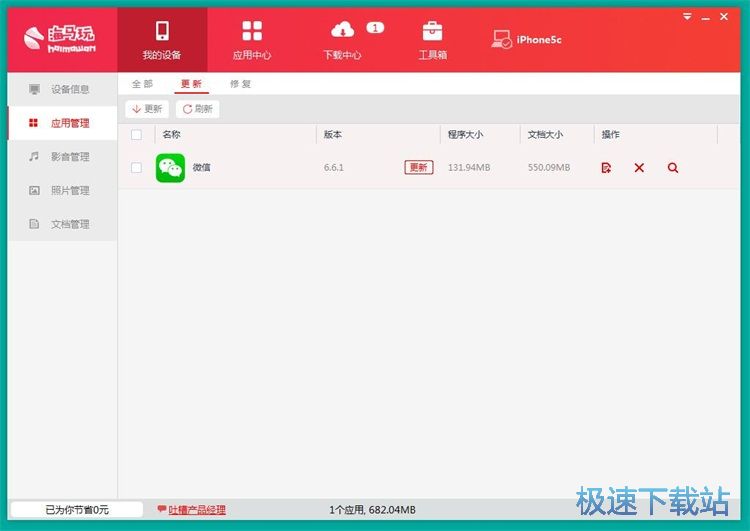750x531 pixels.
Task: Click the 文档管理 document icon
Action: (34, 224)
